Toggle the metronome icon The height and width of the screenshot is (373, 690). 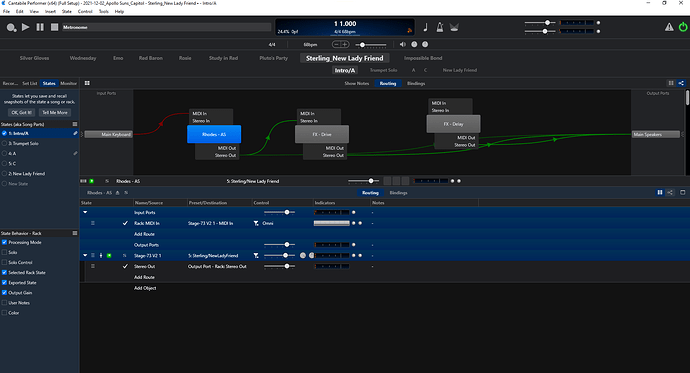[x=440, y=27]
